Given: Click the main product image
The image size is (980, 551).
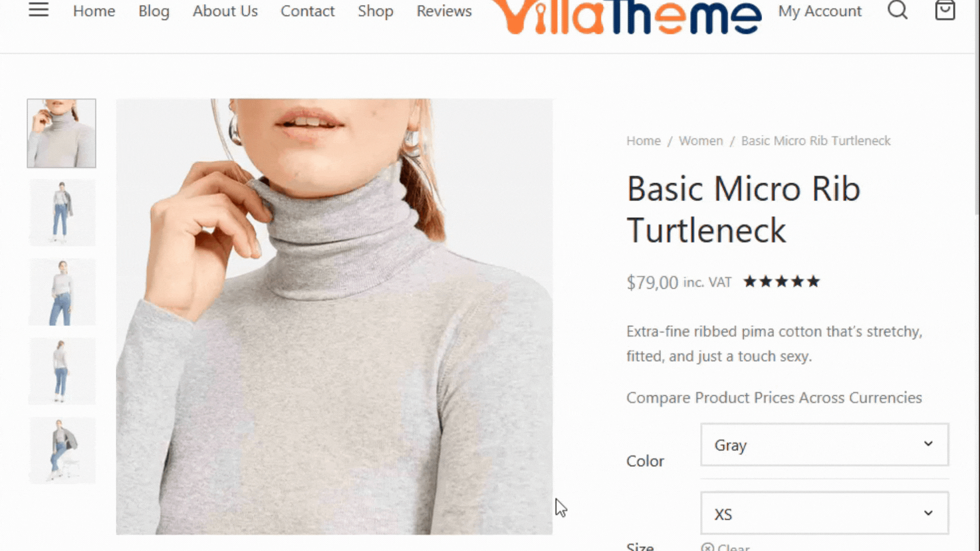Looking at the screenshot, I should click(334, 317).
